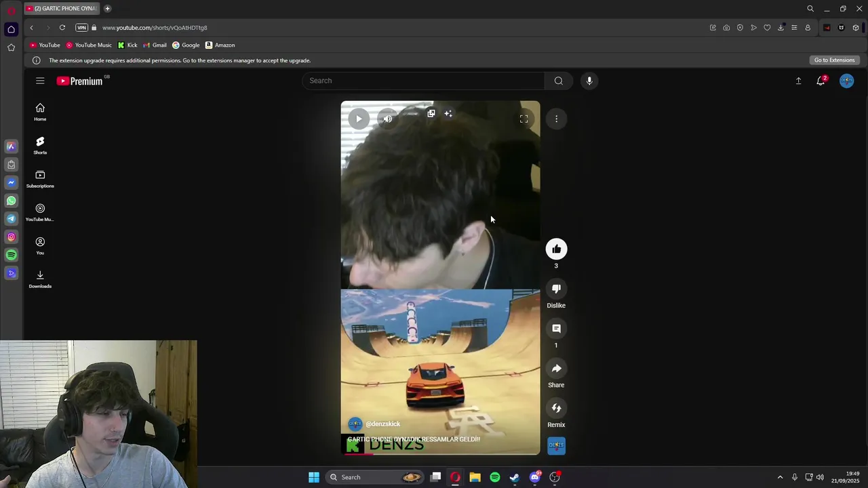Open the three-dot more actions menu
This screenshot has height=488, width=868.
[x=556, y=119]
